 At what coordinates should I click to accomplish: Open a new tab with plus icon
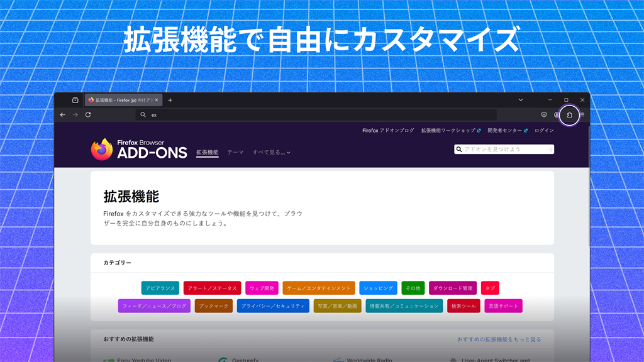pos(170,100)
